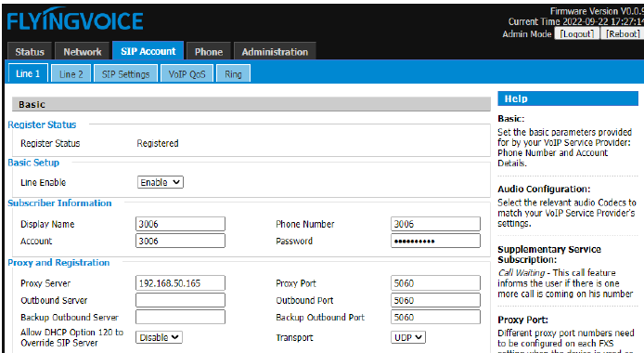
Task: Click the Backup Outbound Server field
Action: pos(180,317)
